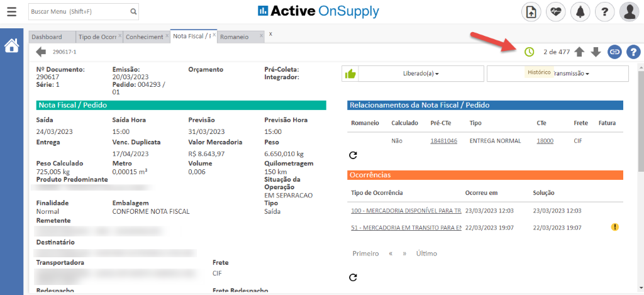Viewport: 644px width, 295px height.
Task: Open notifications bell icon
Action: pyautogui.click(x=580, y=11)
